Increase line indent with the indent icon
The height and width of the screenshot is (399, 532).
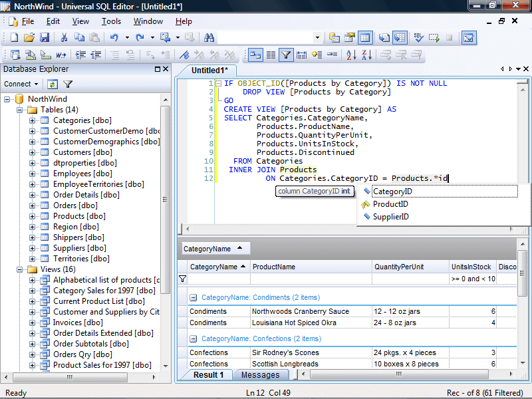coord(80,55)
